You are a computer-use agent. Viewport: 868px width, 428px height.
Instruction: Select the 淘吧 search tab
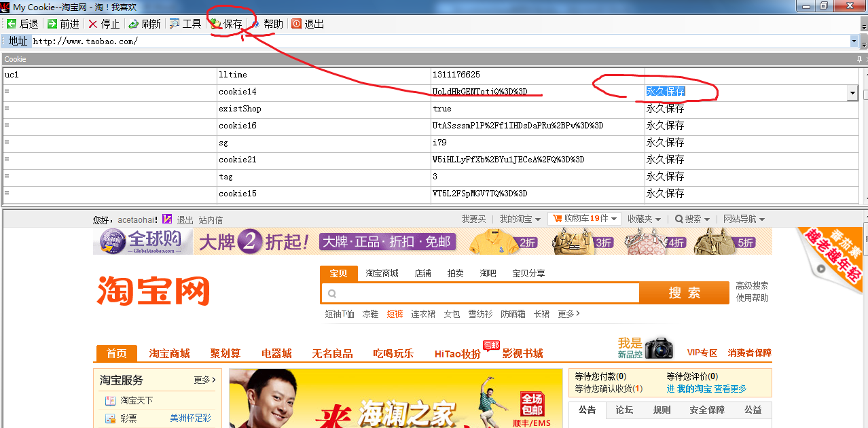coord(488,273)
